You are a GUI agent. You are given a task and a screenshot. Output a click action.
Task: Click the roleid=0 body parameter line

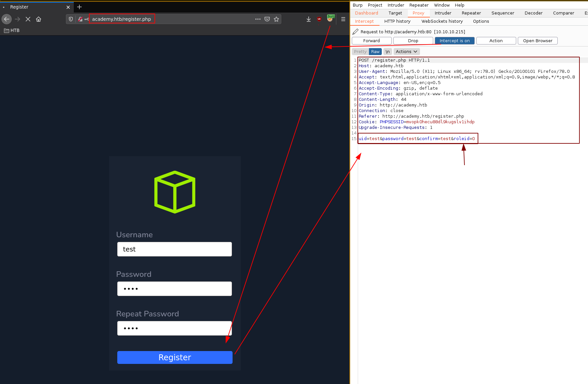pos(417,139)
